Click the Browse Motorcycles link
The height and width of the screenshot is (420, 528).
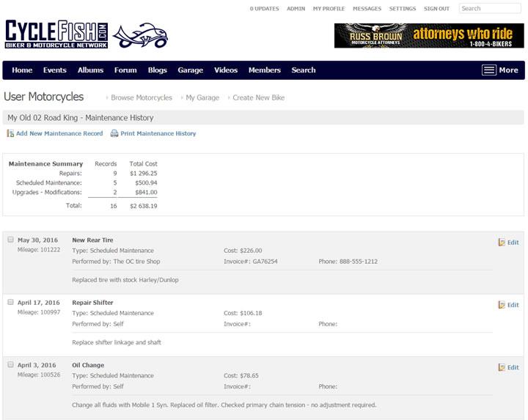[x=142, y=97]
